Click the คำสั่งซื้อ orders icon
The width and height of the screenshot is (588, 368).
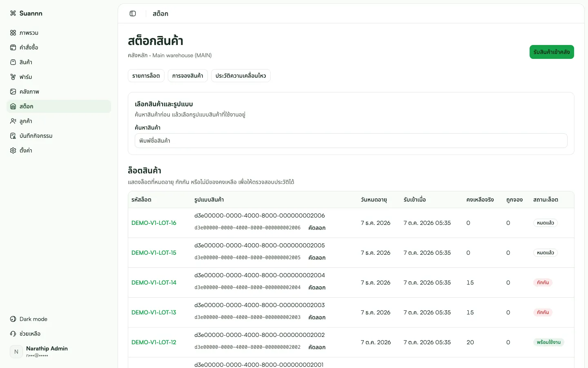pyautogui.click(x=13, y=47)
